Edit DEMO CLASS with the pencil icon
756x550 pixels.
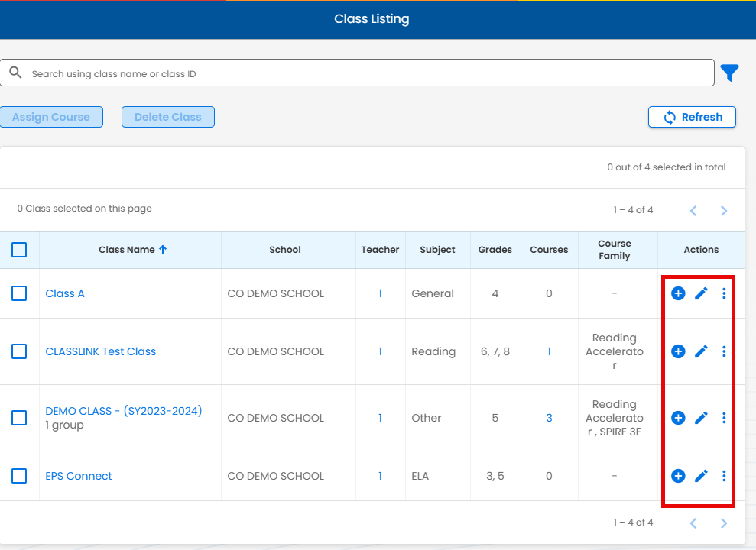point(701,418)
